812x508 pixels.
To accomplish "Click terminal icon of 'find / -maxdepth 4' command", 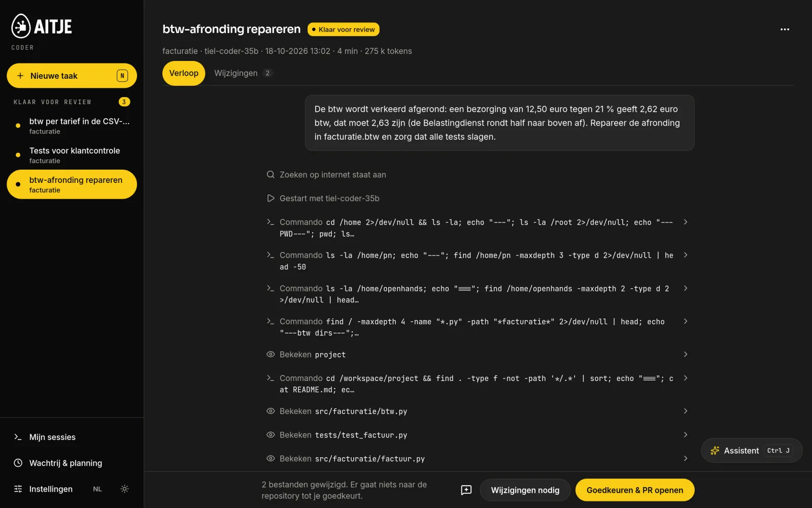I will tap(270, 321).
